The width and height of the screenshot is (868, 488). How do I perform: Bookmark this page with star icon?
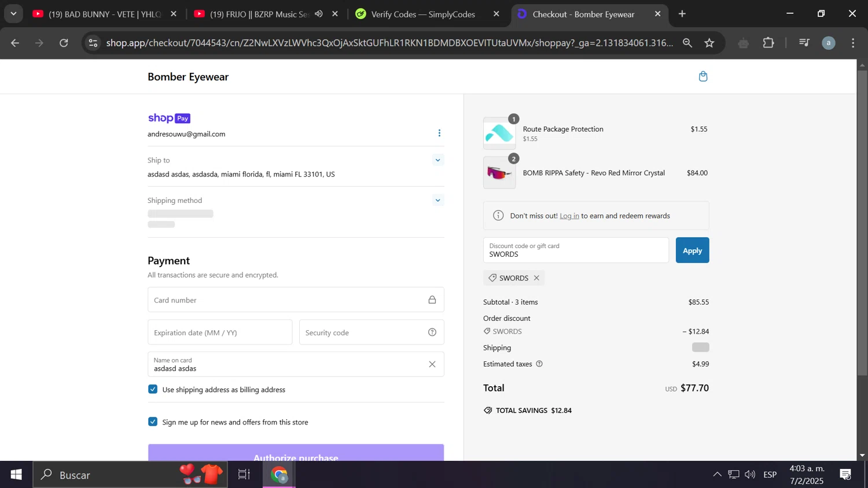click(709, 43)
